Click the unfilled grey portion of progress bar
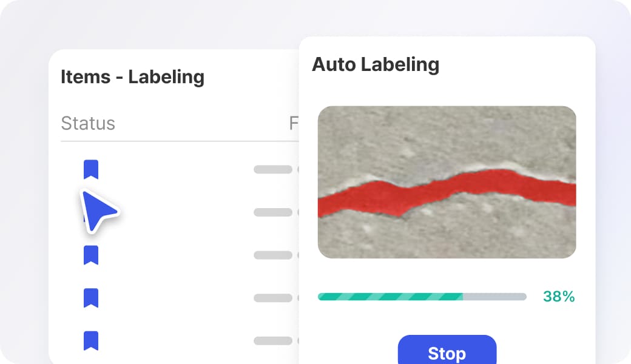 click(x=495, y=297)
